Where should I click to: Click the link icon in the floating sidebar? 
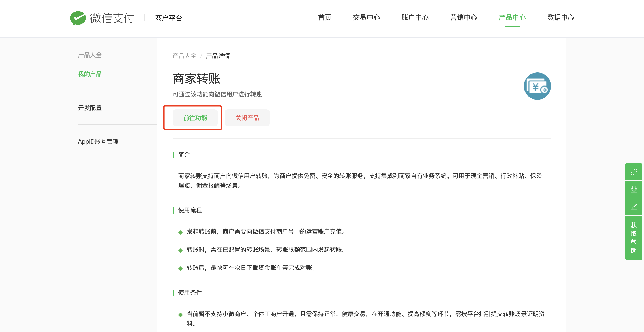pos(634,172)
